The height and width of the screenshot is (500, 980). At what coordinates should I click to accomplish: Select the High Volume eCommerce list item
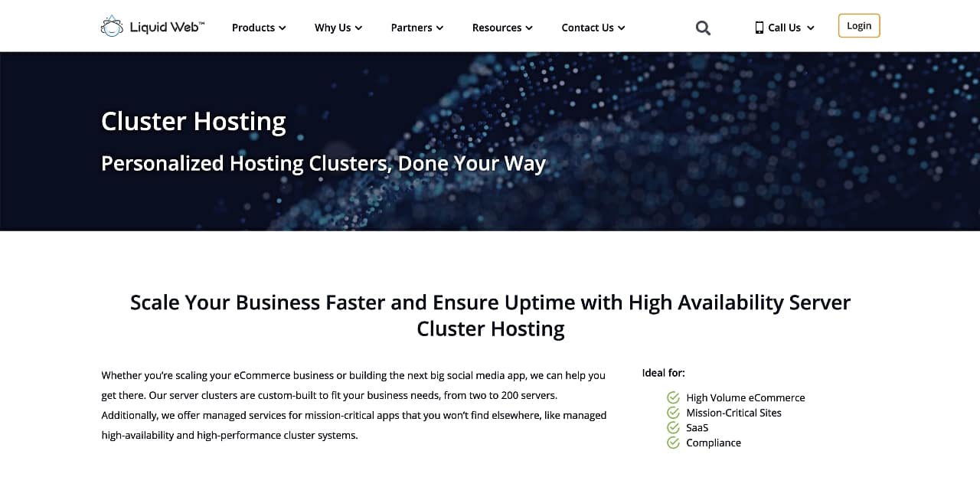click(746, 397)
